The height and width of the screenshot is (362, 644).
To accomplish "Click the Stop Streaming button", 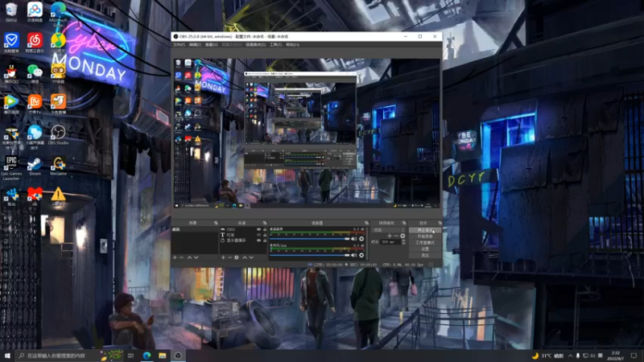I will [x=425, y=230].
